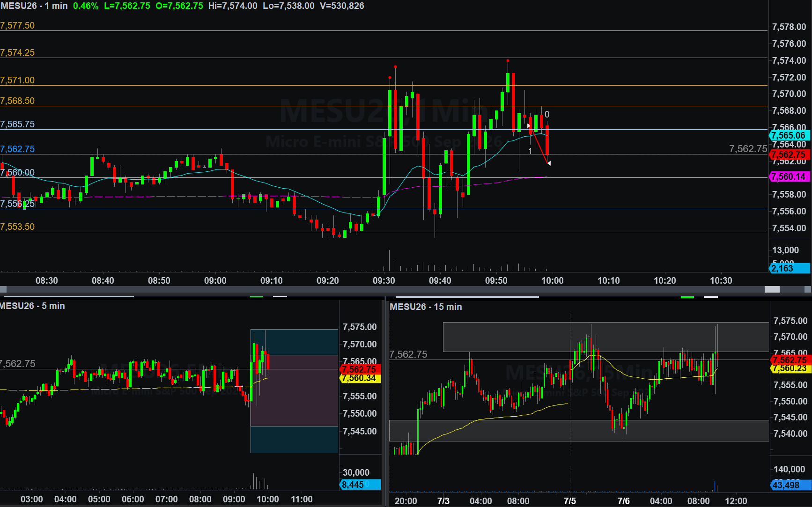
Task: Select the 7,574.25 level line label
Action: (17, 53)
